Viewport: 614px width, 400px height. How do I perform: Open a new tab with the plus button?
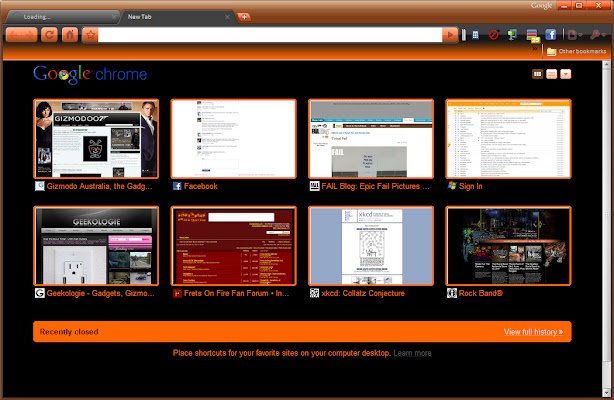pyautogui.click(x=244, y=17)
